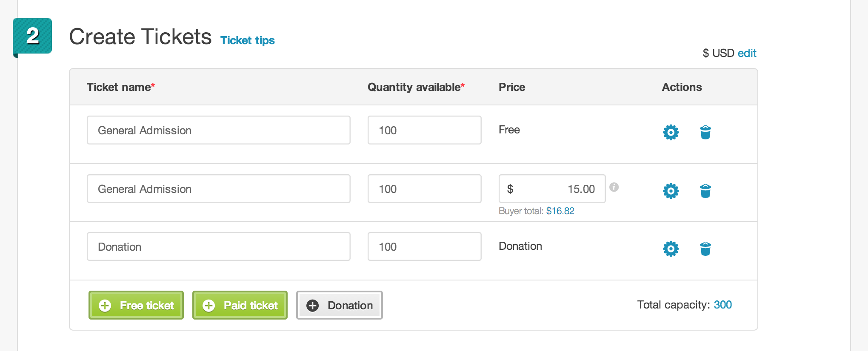Open settings gear for the $15.00 ticket

tap(671, 191)
